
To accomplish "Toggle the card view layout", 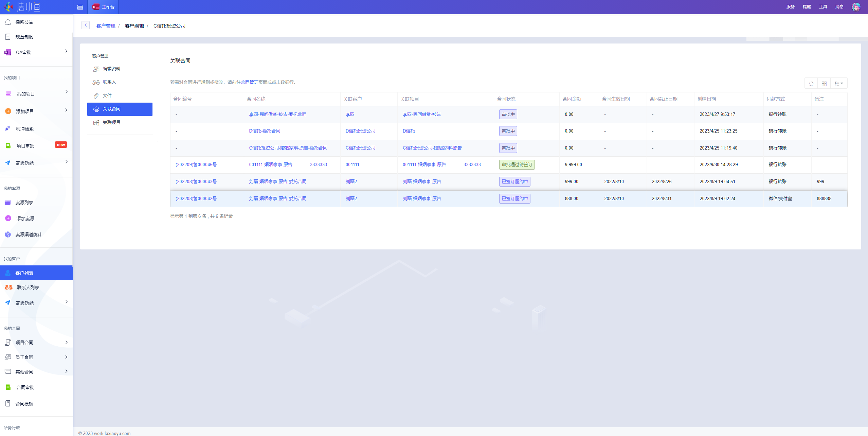I will (x=824, y=84).
